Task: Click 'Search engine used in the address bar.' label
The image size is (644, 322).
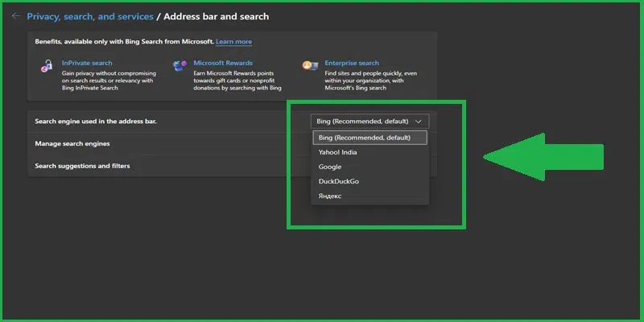Action: [96, 122]
